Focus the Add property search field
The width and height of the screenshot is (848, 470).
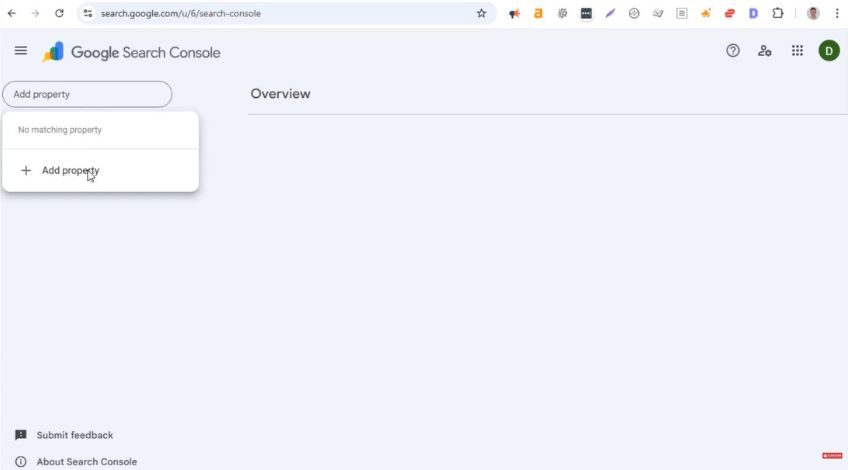coord(87,94)
